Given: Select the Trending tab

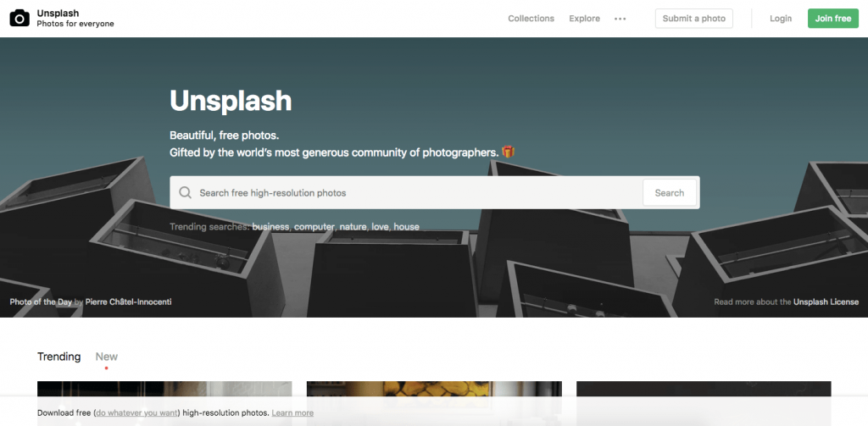Looking at the screenshot, I should (58, 357).
